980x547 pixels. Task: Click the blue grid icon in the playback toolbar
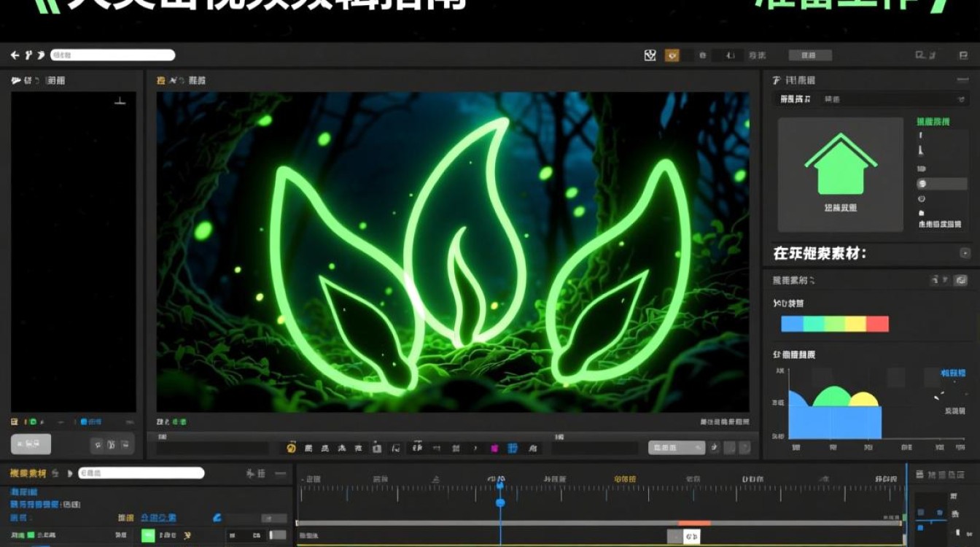pos(513,448)
